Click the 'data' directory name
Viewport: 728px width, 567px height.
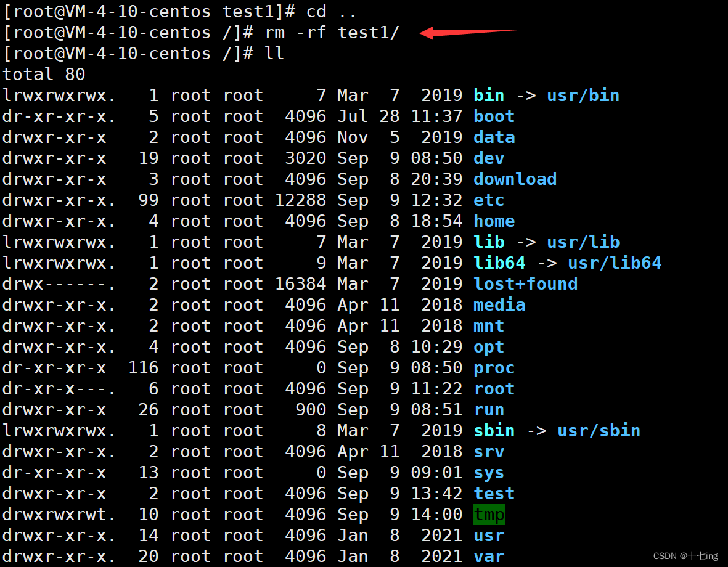tap(494, 137)
